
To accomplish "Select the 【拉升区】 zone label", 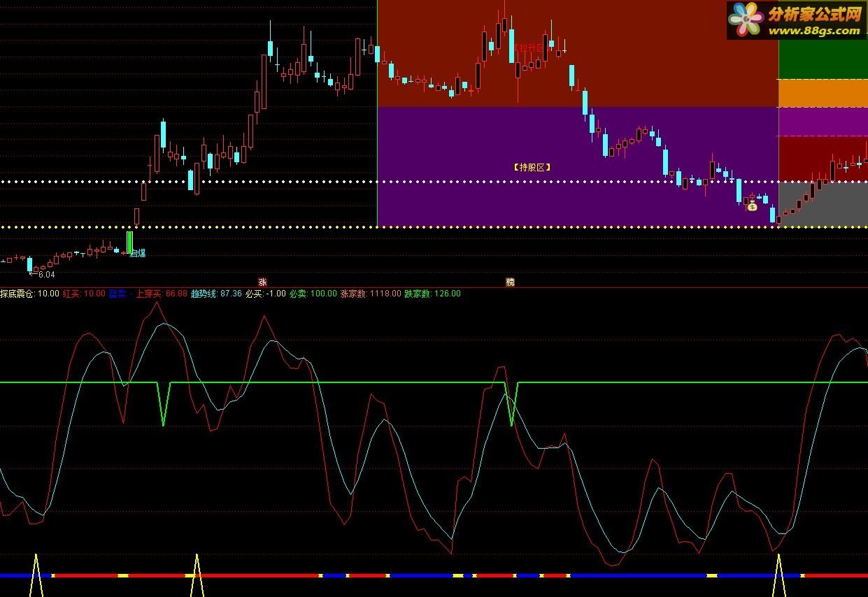I will pyautogui.click(x=533, y=48).
